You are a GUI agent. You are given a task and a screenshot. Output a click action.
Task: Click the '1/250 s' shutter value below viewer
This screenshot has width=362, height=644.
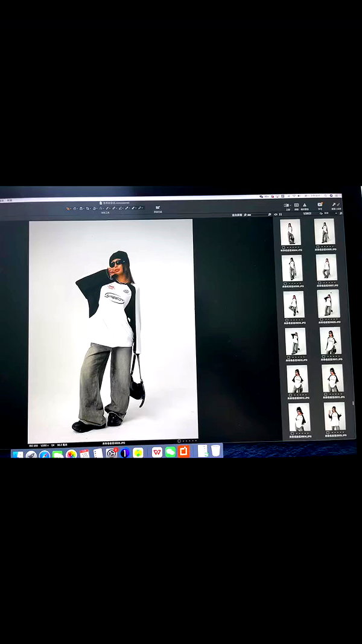pos(44,445)
